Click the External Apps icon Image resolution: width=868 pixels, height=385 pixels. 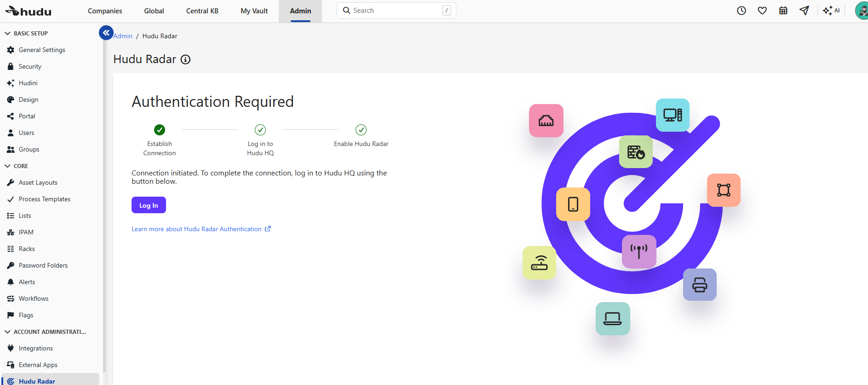[x=11, y=365]
